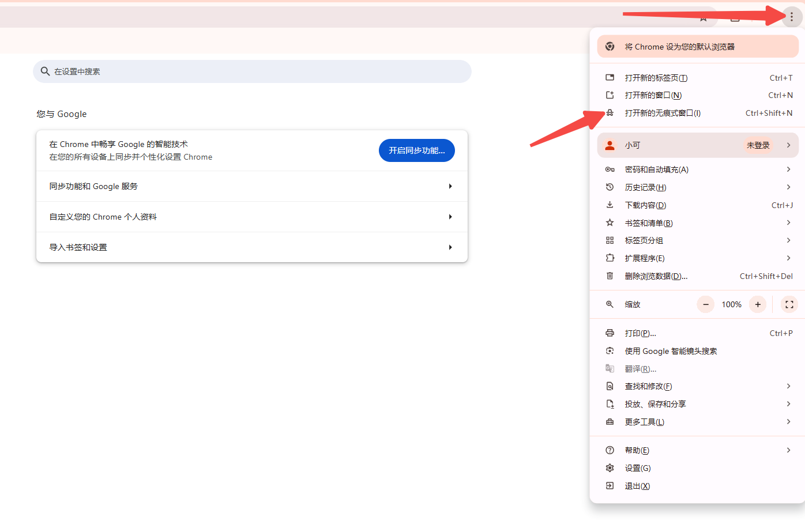This screenshot has width=805, height=532.
Task: Toggle fullscreen mode button in zoom row
Action: point(789,304)
